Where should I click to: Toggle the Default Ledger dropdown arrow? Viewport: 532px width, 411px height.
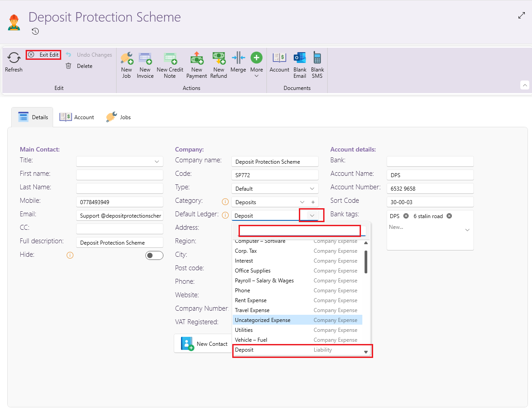(312, 216)
